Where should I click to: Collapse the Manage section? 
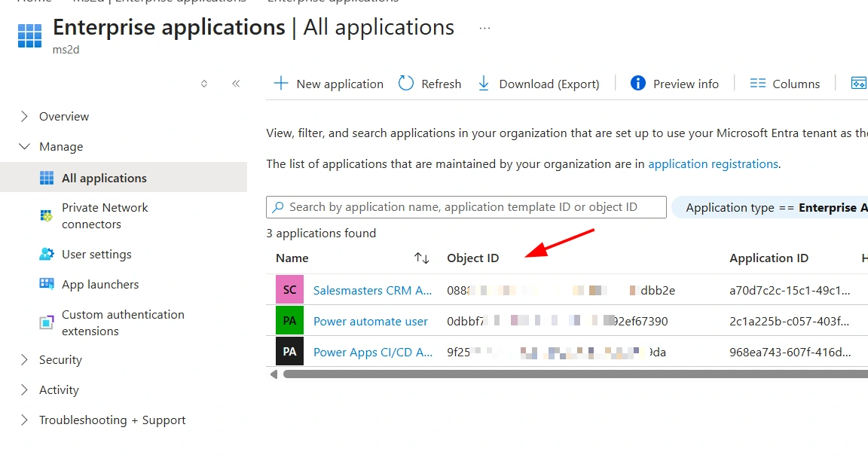(24, 147)
